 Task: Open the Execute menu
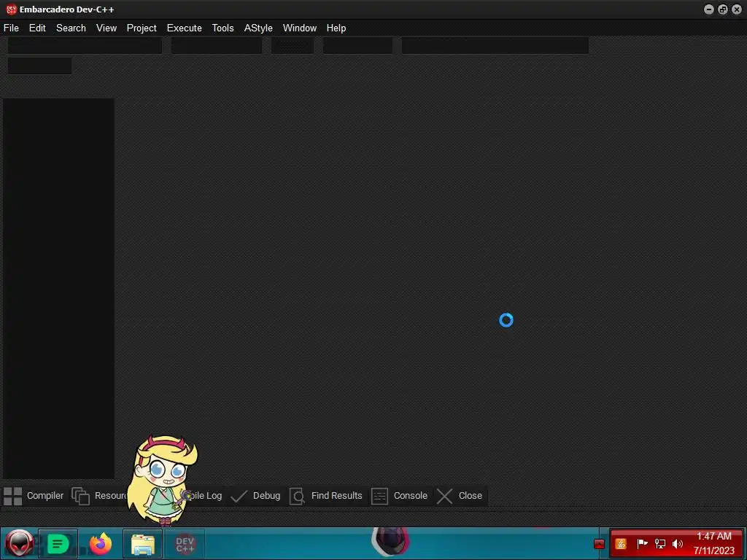(x=185, y=28)
